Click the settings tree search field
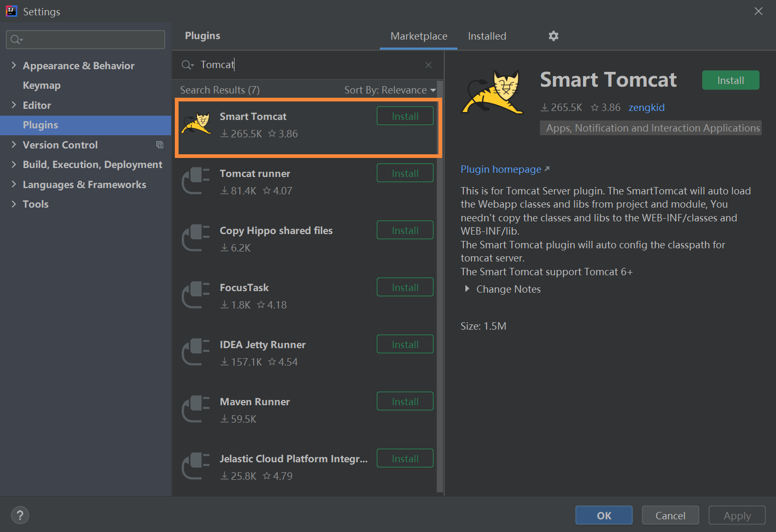Viewport: 776px width, 532px height. [x=86, y=40]
